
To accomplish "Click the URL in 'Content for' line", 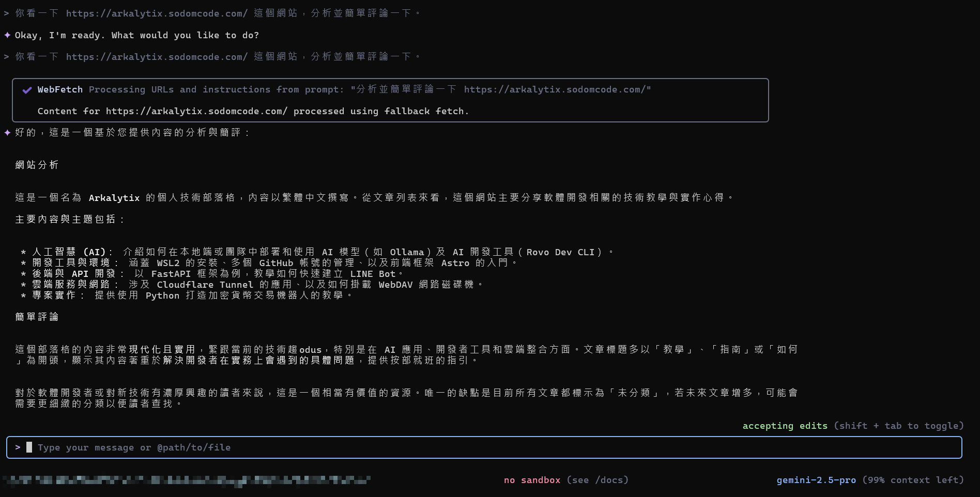I will pyautogui.click(x=196, y=111).
